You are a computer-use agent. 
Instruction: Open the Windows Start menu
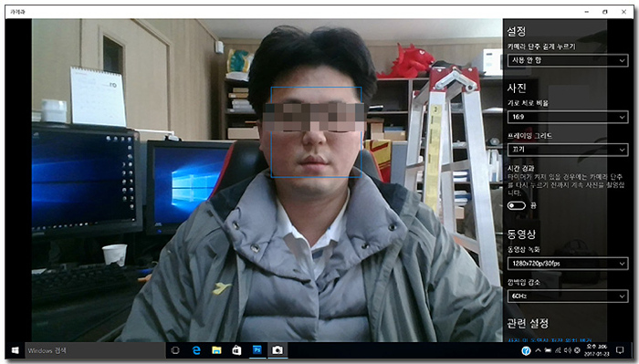[16, 350]
